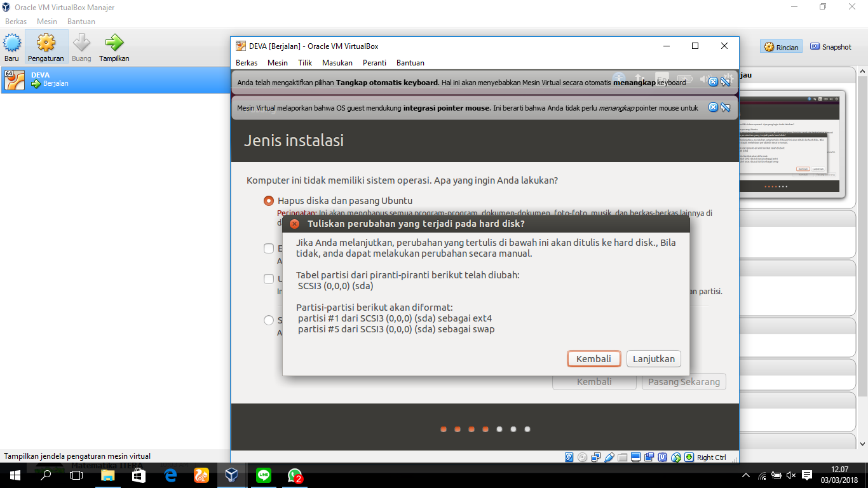Viewport: 868px width, 488px height.
Task: Click Tampilkan green arrow in Manager toolbar
Action: coord(114,47)
